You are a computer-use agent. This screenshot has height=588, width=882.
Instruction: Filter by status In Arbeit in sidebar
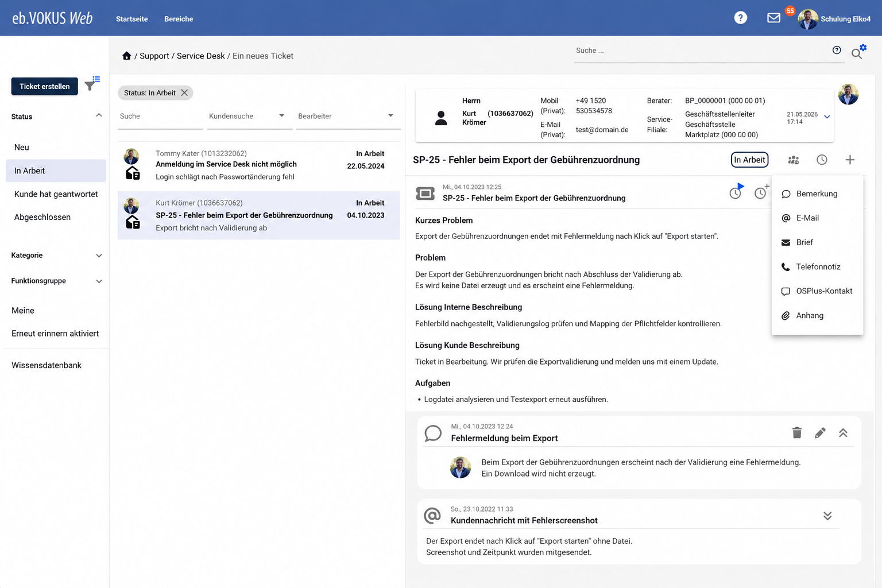click(56, 171)
